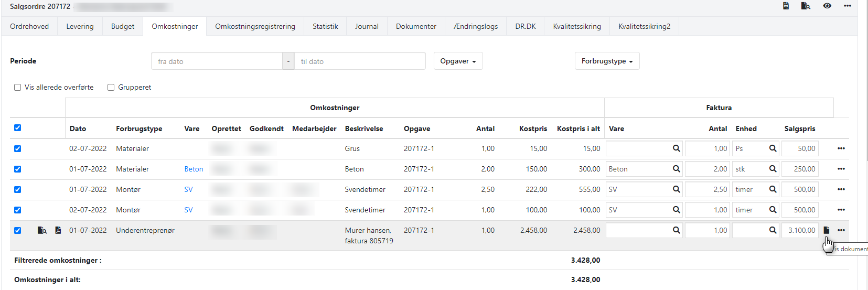Switch to the Omkostningsregistrering tab
The width and height of the screenshot is (868, 290).
click(x=255, y=26)
